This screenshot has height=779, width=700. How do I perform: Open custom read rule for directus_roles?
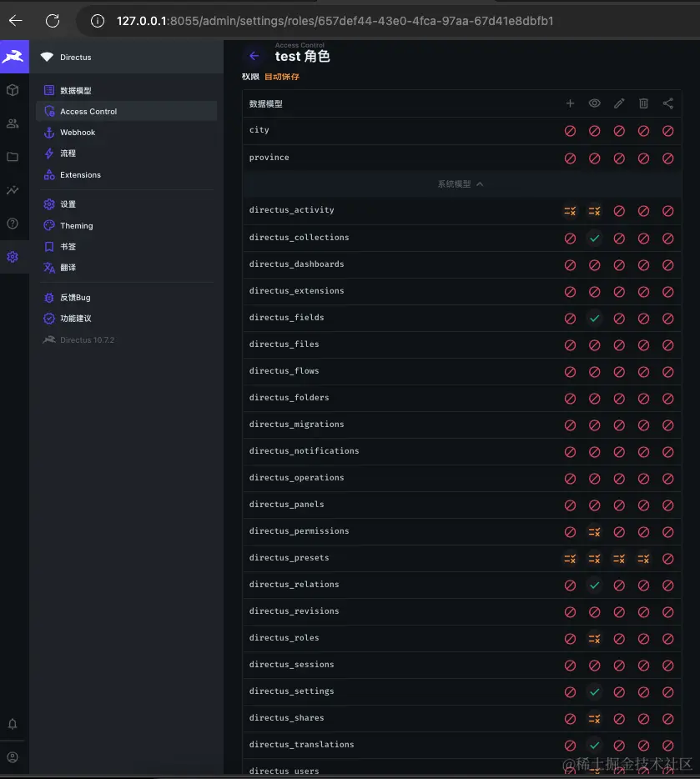(594, 639)
